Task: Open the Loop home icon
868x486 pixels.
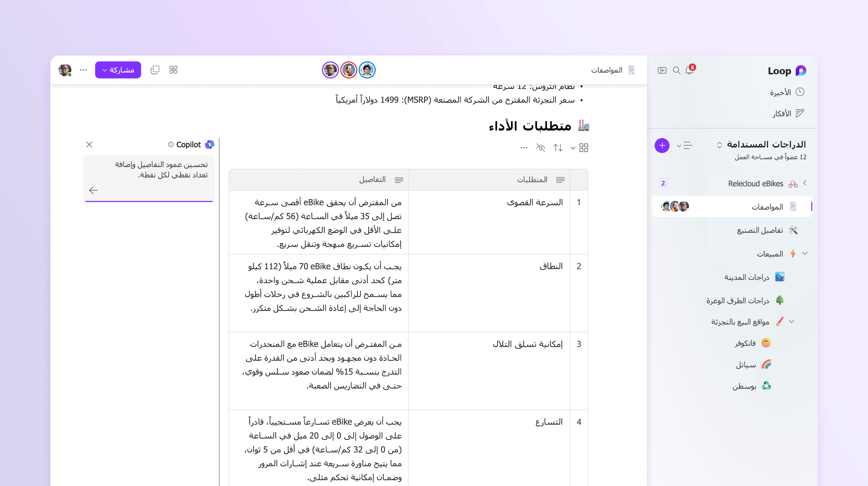Action: pos(801,70)
